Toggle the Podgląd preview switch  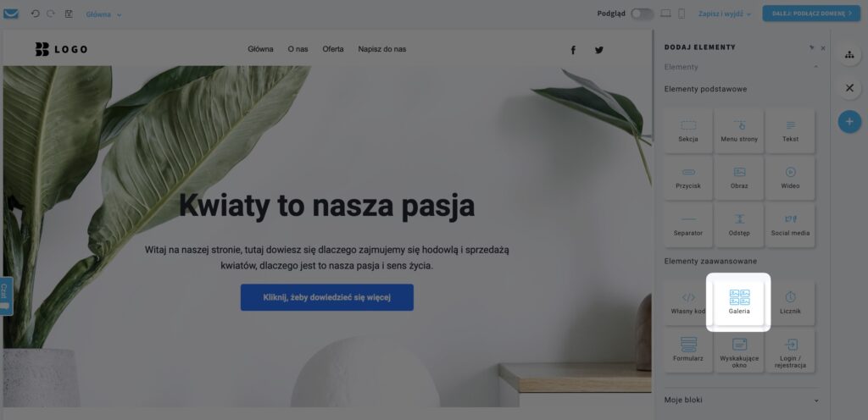coord(643,14)
